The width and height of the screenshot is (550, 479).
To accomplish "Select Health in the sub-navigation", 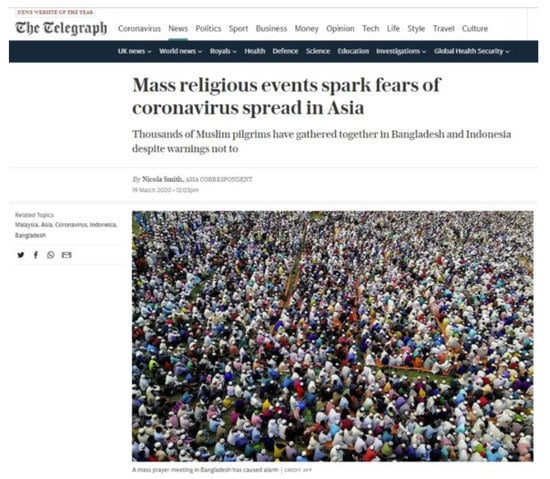I will [x=255, y=51].
